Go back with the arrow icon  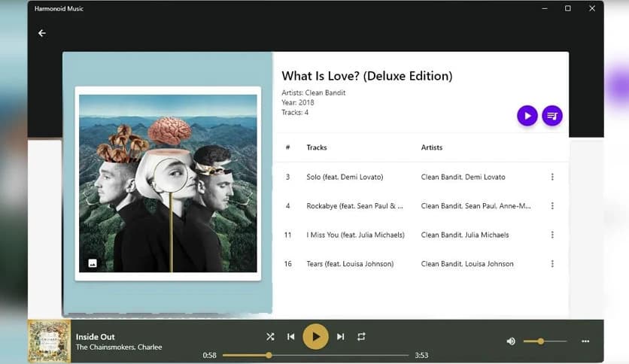(x=41, y=33)
